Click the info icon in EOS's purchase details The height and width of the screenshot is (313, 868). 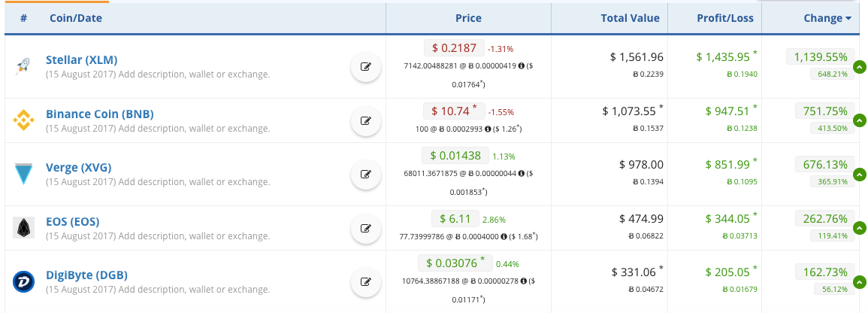[x=504, y=236]
